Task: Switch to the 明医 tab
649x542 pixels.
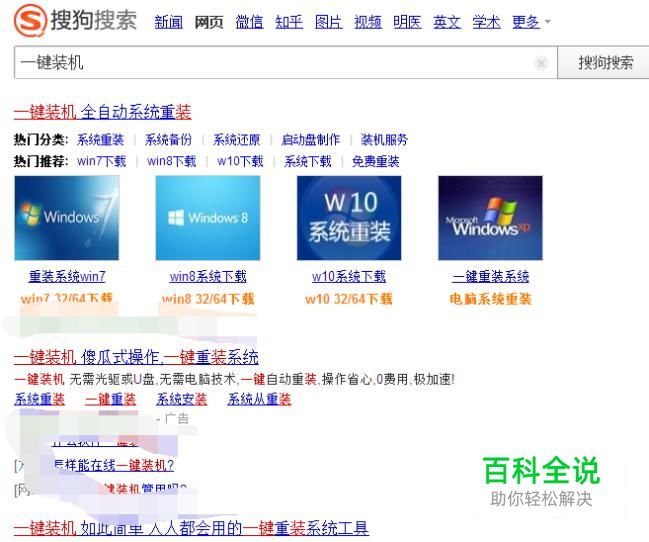Action: click(407, 22)
